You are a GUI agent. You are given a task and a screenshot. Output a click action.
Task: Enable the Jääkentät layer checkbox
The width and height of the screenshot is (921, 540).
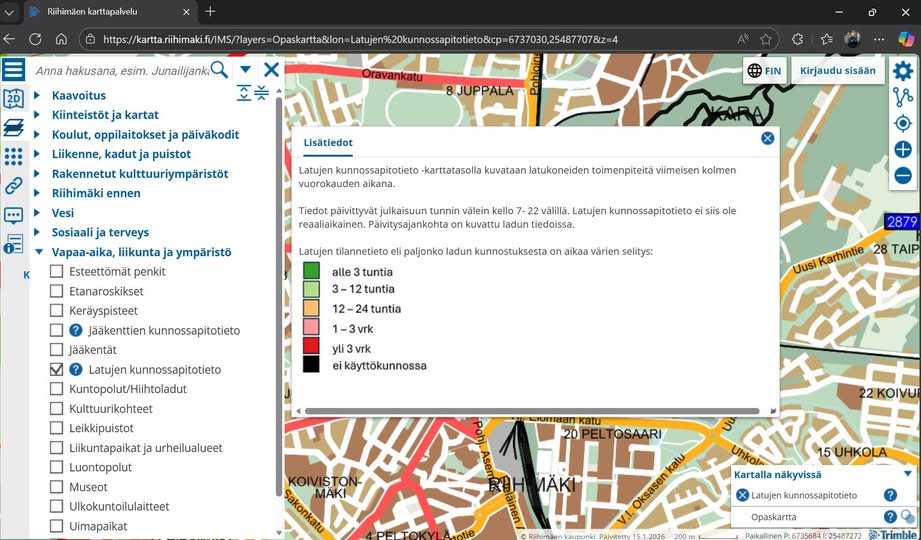click(x=57, y=350)
